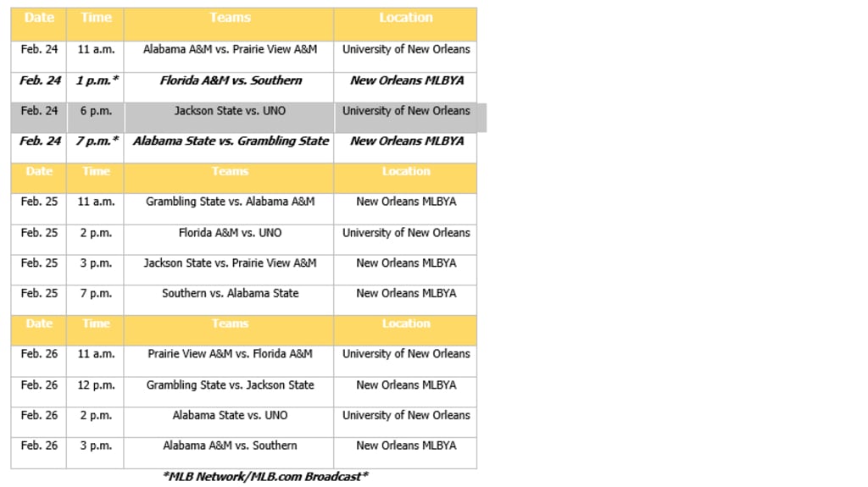Click the Grambling State vs. Alabama A&M cell
868x487 pixels.
pyautogui.click(x=230, y=202)
